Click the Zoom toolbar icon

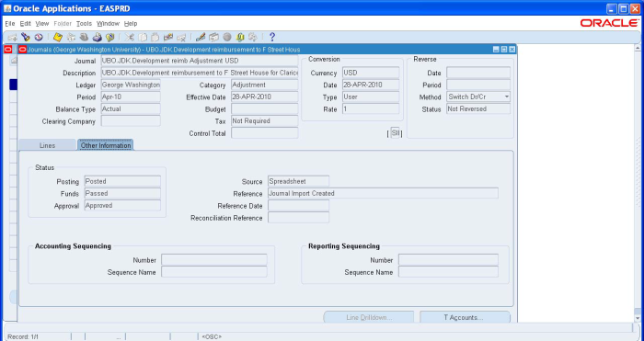click(213, 38)
